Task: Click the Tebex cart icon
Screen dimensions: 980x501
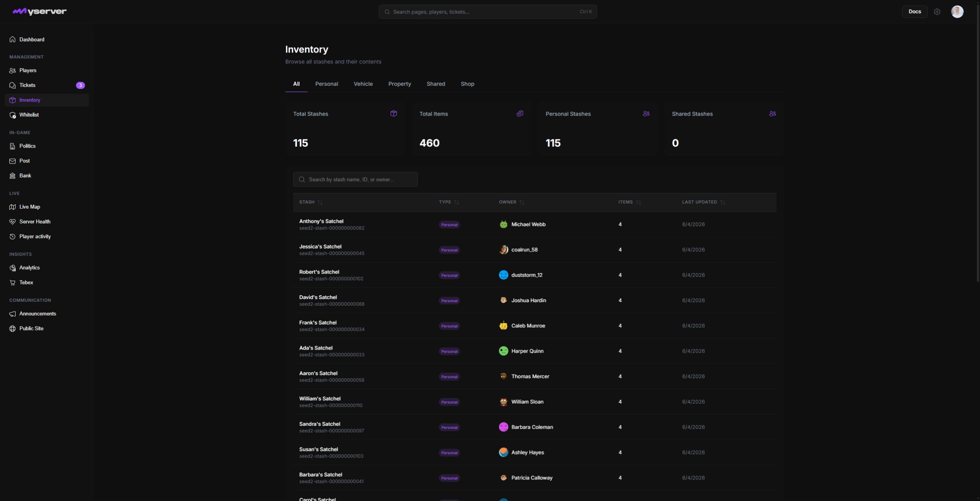Action: 13,283
